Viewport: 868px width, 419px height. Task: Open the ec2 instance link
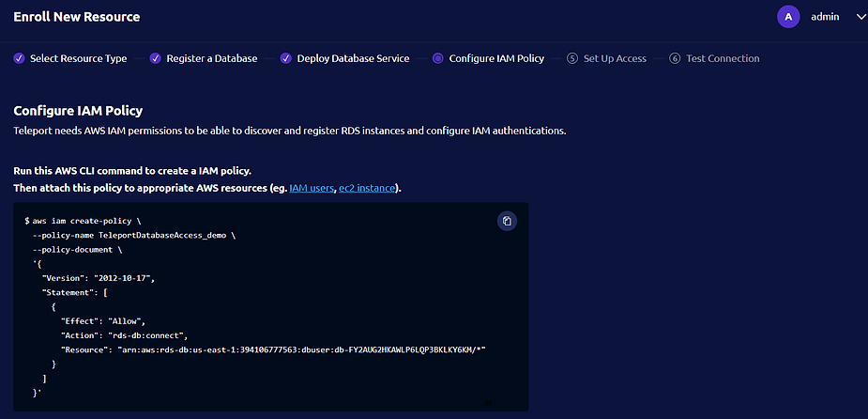point(367,188)
